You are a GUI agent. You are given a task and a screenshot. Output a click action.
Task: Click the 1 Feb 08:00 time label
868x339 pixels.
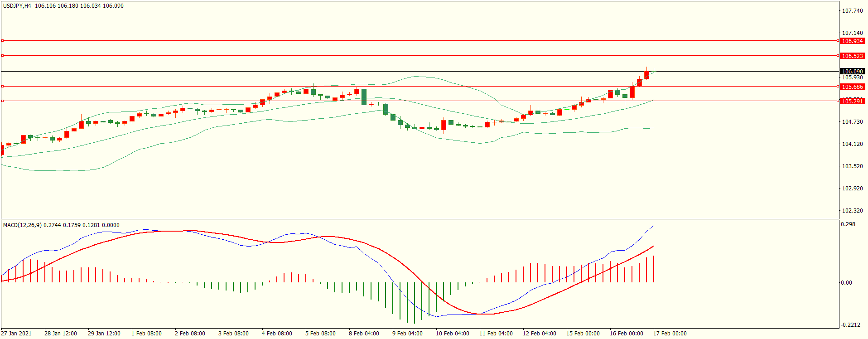tap(146, 334)
